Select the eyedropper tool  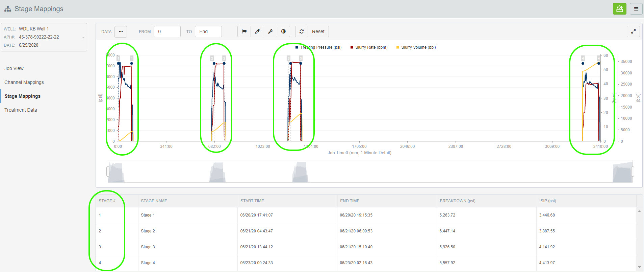(257, 31)
